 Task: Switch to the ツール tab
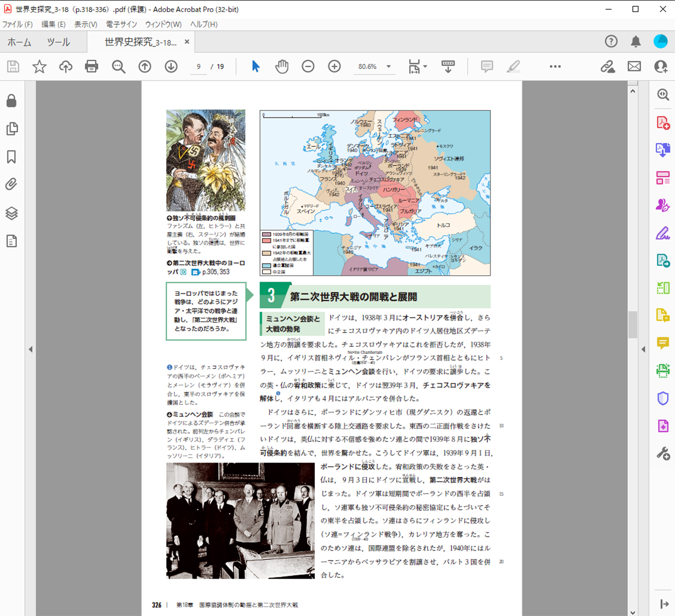pos(59,42)
